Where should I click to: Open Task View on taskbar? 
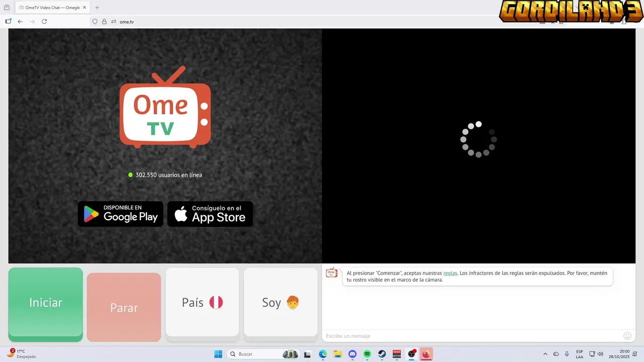[x=307, y=354]
